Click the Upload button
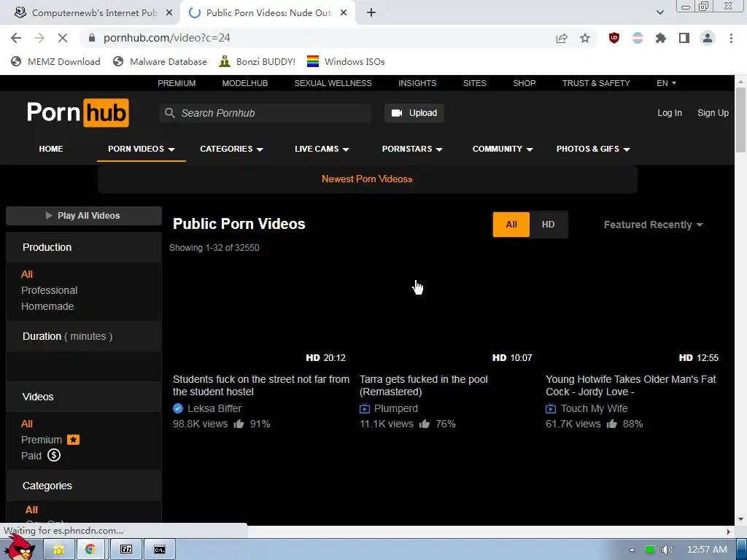 [x=414, y=113]
